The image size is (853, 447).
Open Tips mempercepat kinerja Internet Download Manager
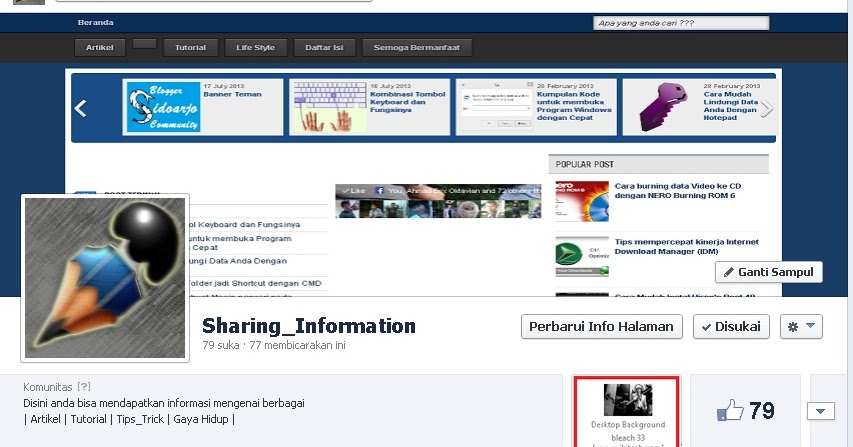687,246
